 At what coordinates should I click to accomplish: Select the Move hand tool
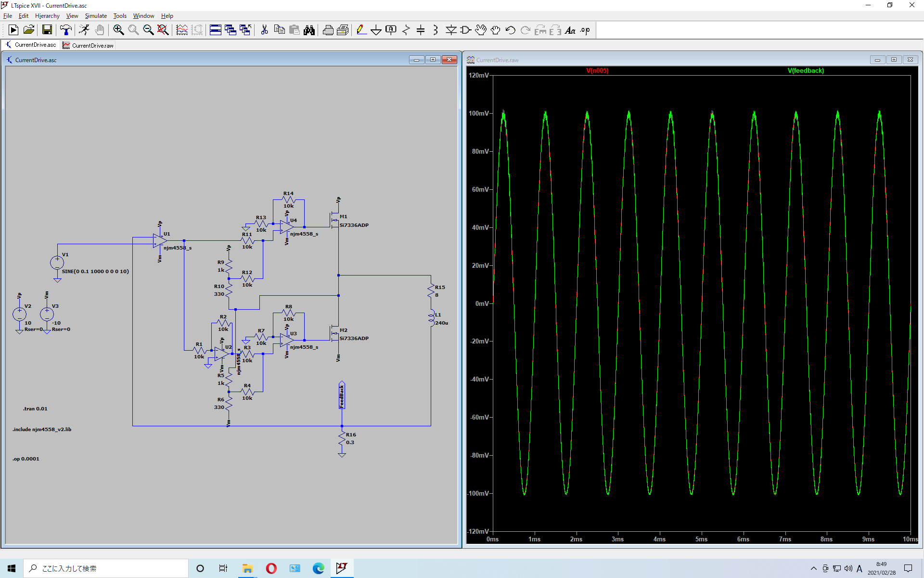481,30
